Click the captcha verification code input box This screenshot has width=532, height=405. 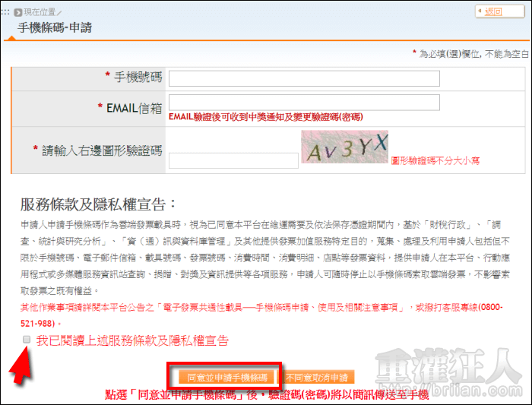pos(233,160)
